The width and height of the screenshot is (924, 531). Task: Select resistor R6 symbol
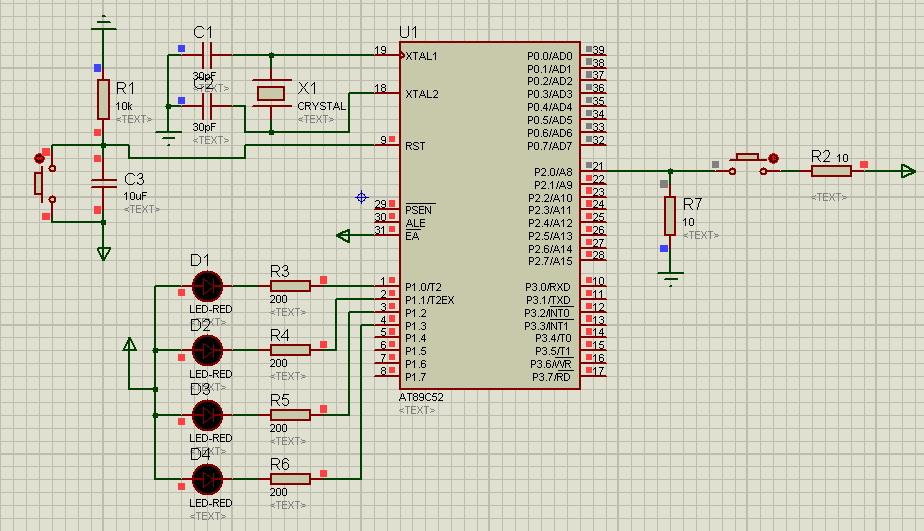290,479
